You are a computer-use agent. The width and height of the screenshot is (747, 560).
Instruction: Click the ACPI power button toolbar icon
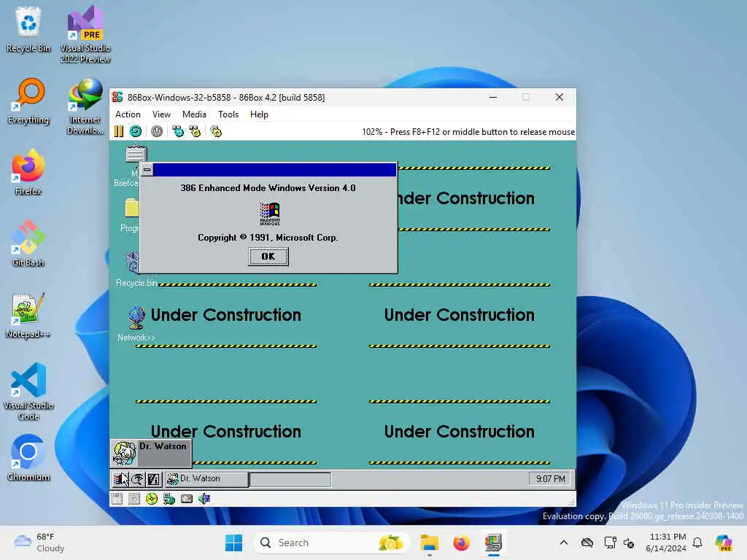[x=157, y=131]
